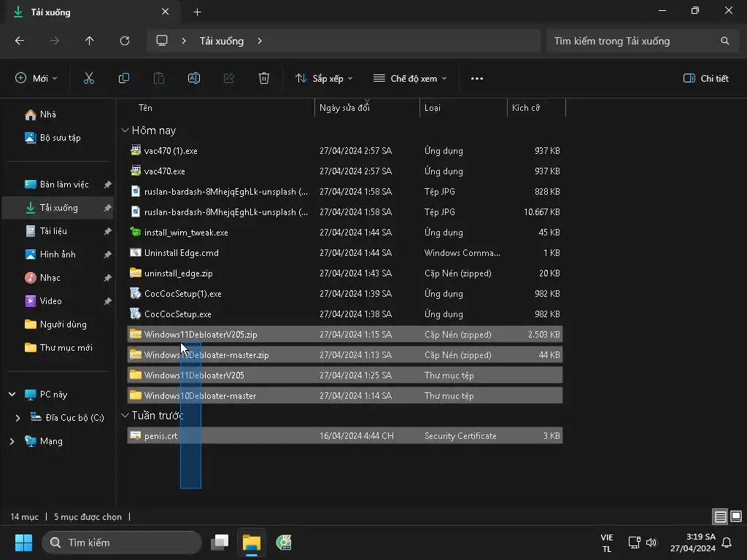Open the Windows Start menu

coord(23,542)
